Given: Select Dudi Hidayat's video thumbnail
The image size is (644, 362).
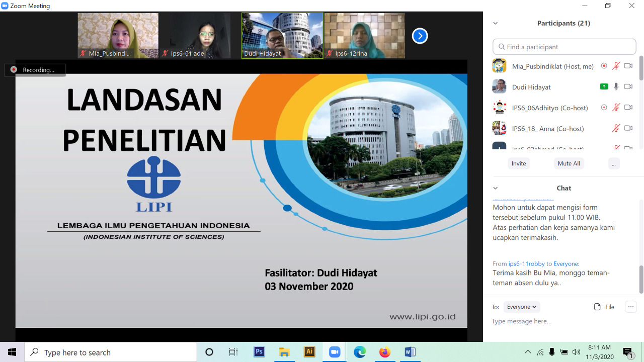Looking at the screenshot, I should pos(282,36).
